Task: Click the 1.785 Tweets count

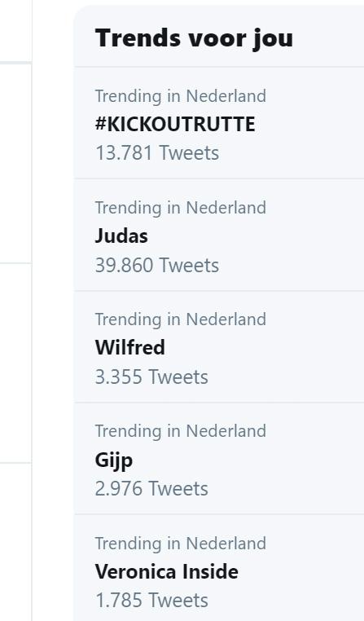Action: (151, 601)
